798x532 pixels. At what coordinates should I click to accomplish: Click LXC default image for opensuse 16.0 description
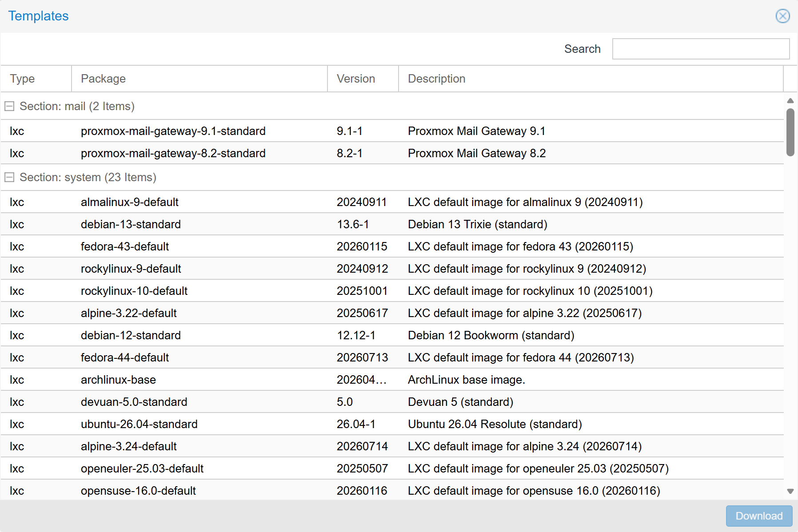pos(534,491)
